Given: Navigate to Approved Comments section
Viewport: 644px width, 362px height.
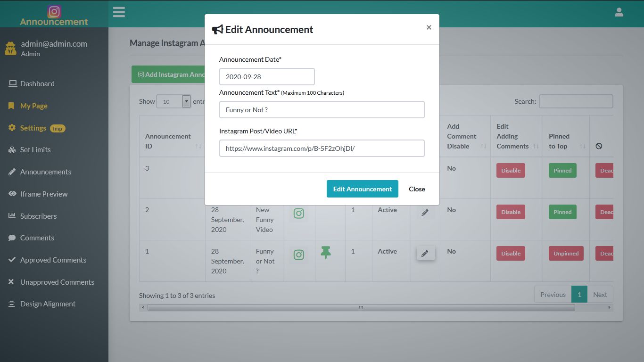Looking at the screenshot, I should pos(53,260).
